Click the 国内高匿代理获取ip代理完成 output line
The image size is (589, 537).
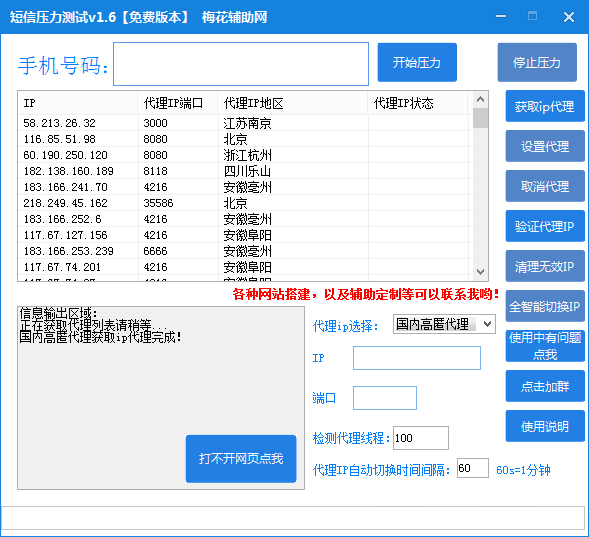pos(100,337)
